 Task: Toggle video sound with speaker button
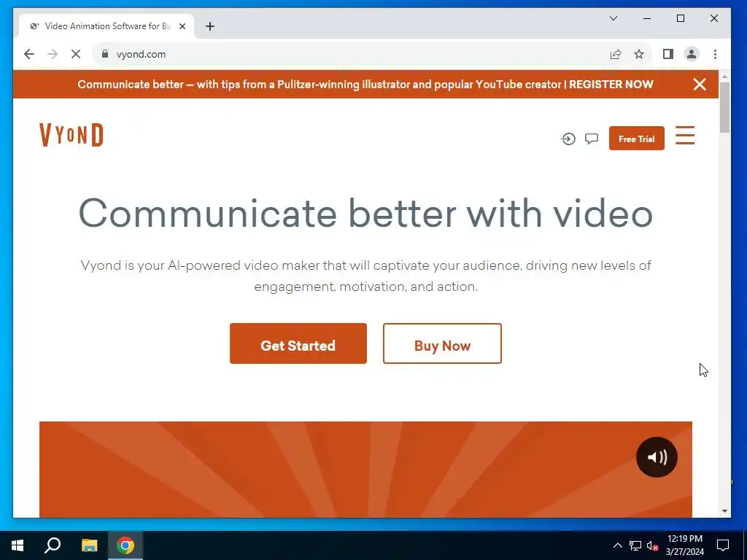[x=657, y=457]
